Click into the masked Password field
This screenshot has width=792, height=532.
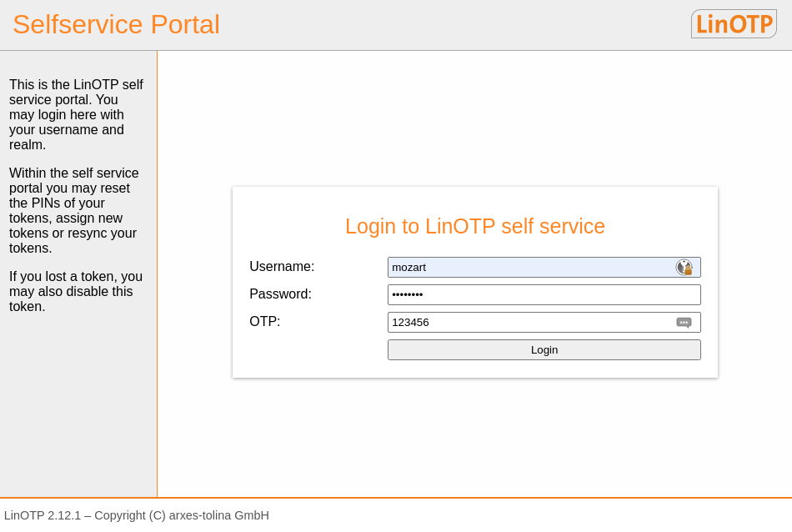544,295
